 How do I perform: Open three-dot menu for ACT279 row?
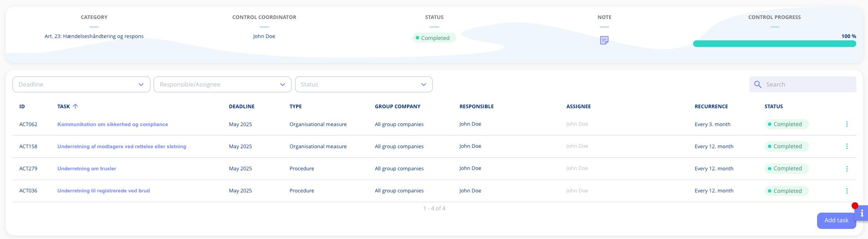tap(847, 169)
